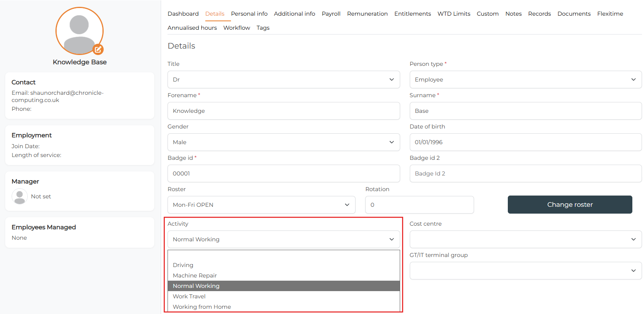View the WTD Limits tab
Viewport: 644px width, 314px height.
(x=454, y=14)
